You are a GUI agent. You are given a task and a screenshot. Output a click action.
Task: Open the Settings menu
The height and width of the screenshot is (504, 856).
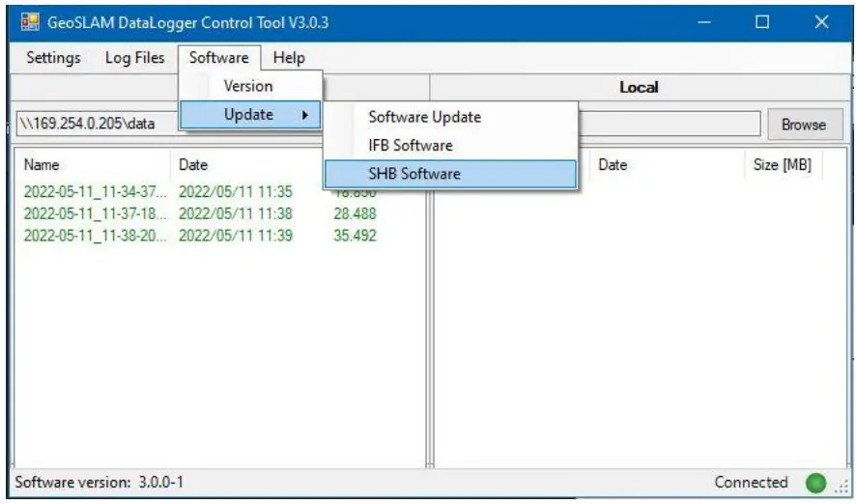[x=53, y=58]
